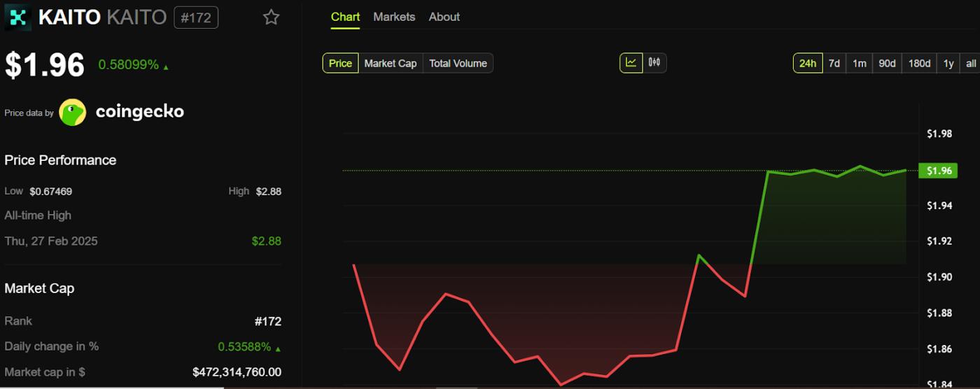Switch to line chart view icon
The height and width of the screenshot is (389, 980).
click(631, 63)
